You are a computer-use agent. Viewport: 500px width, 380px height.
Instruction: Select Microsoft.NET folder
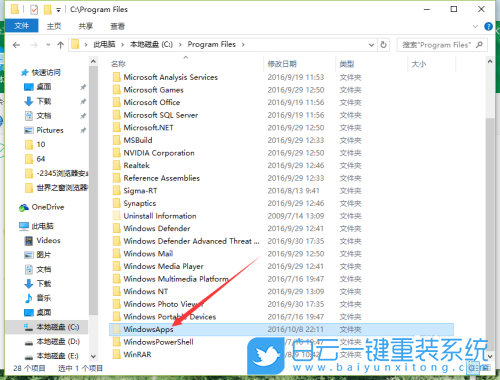pos(148,128)
